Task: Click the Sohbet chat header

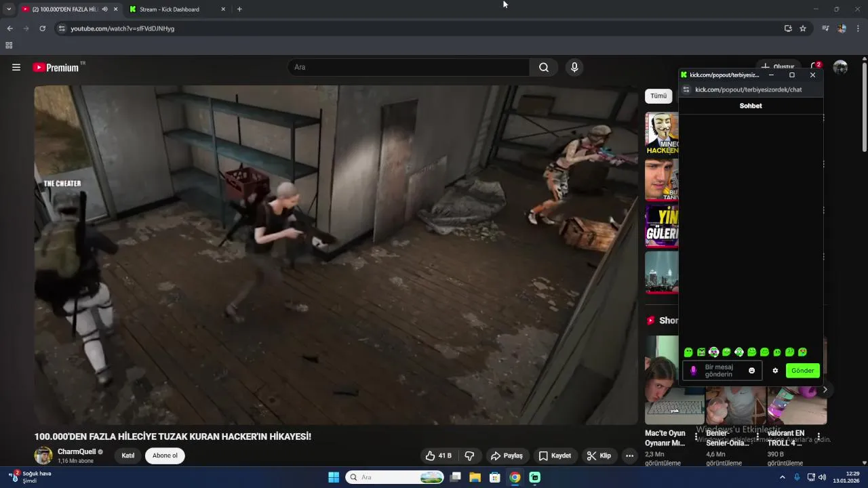Action: (751, 106)
